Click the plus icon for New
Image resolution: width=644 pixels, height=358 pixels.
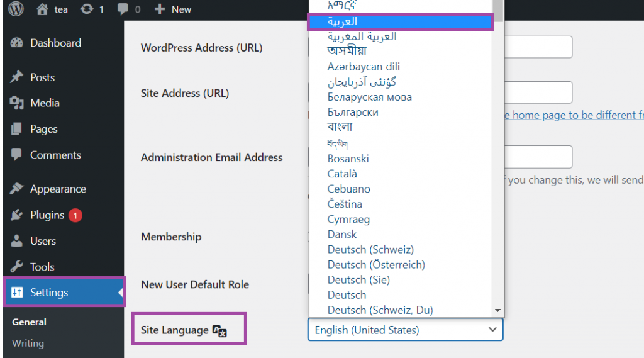click(159, 9)
